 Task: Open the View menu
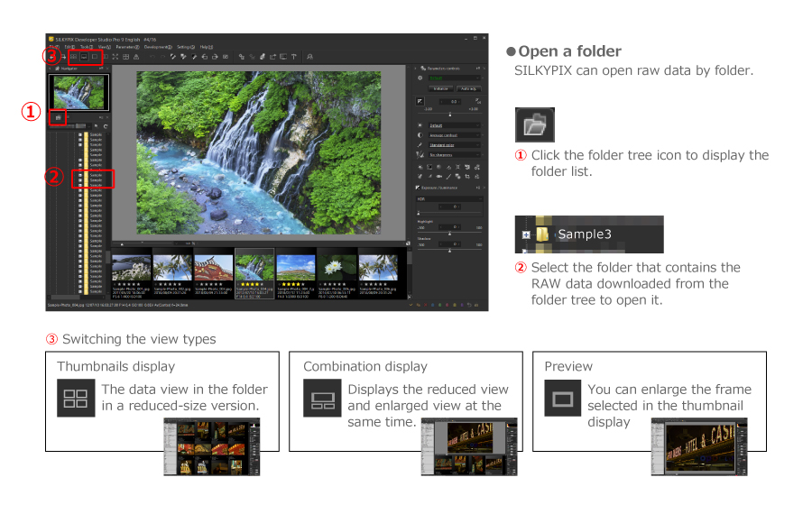(x=105, y=47)
